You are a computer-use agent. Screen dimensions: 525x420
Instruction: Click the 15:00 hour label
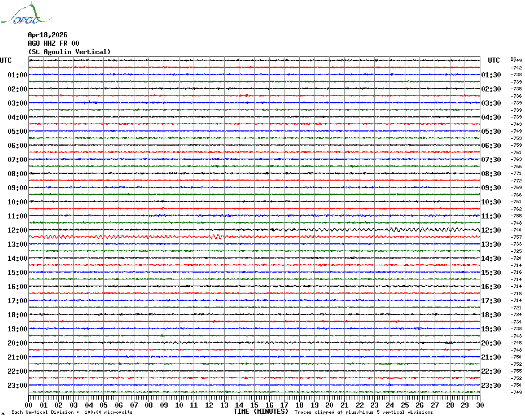tap(17, 272)
